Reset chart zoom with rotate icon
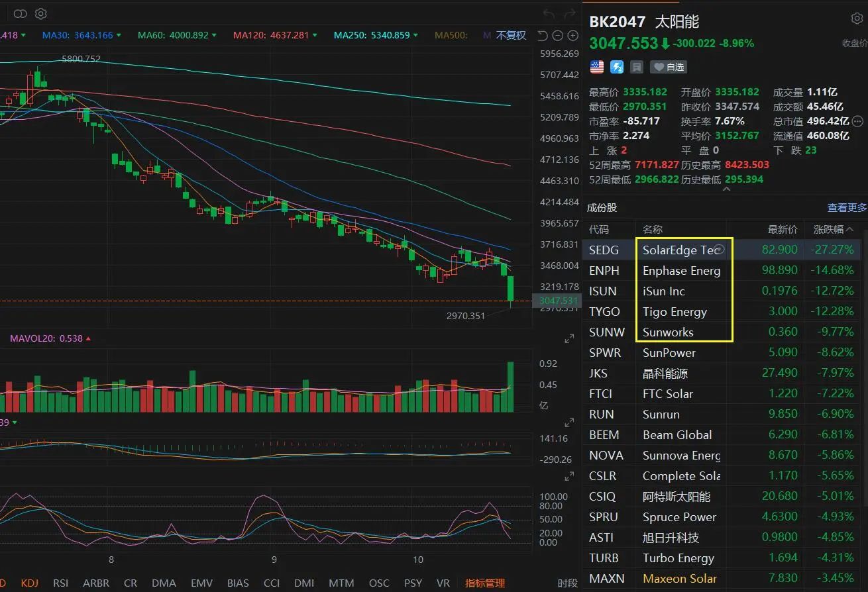868x592 pixels. pyautogui.click(x=542, y=36)
